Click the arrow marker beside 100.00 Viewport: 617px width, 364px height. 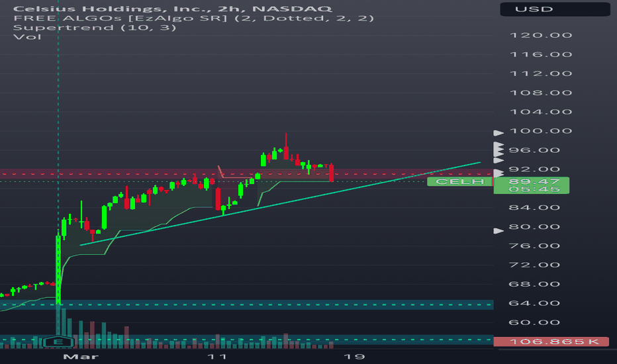click(498, 133)
